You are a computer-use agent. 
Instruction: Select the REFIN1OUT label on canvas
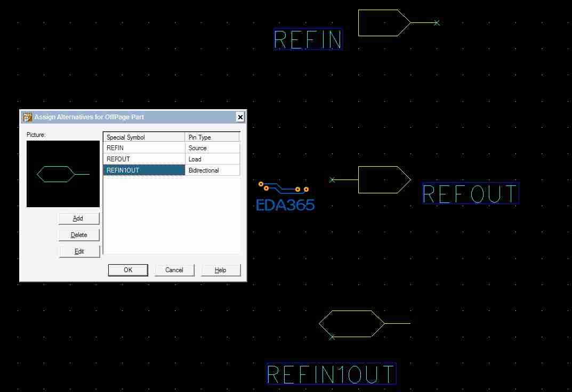pos(331,374)
